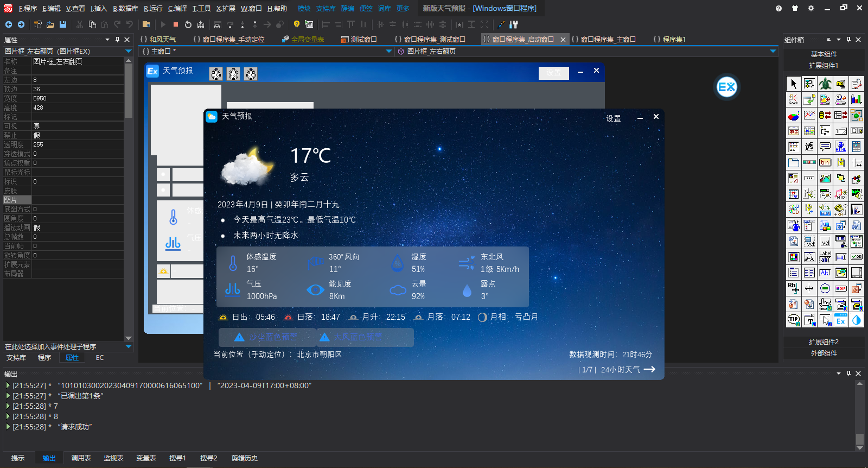Open the 属性 panel options arrow
The width and height of the screenshot is (868, 468).
(x=107, y=40)
